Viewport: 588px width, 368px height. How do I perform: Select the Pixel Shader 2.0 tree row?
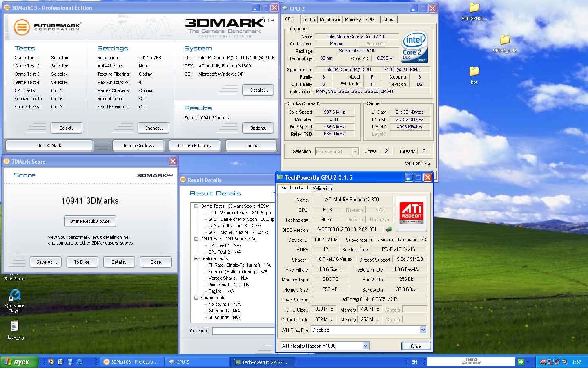229,285
